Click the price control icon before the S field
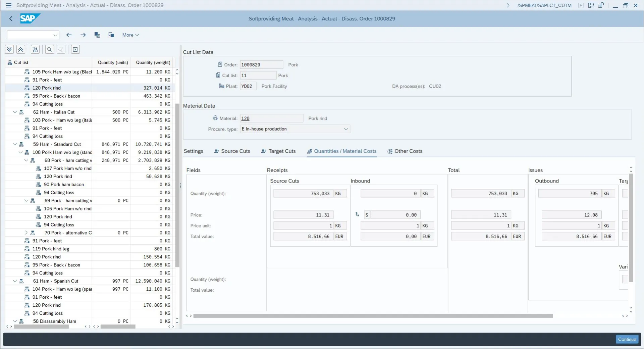 click(358, 214)
